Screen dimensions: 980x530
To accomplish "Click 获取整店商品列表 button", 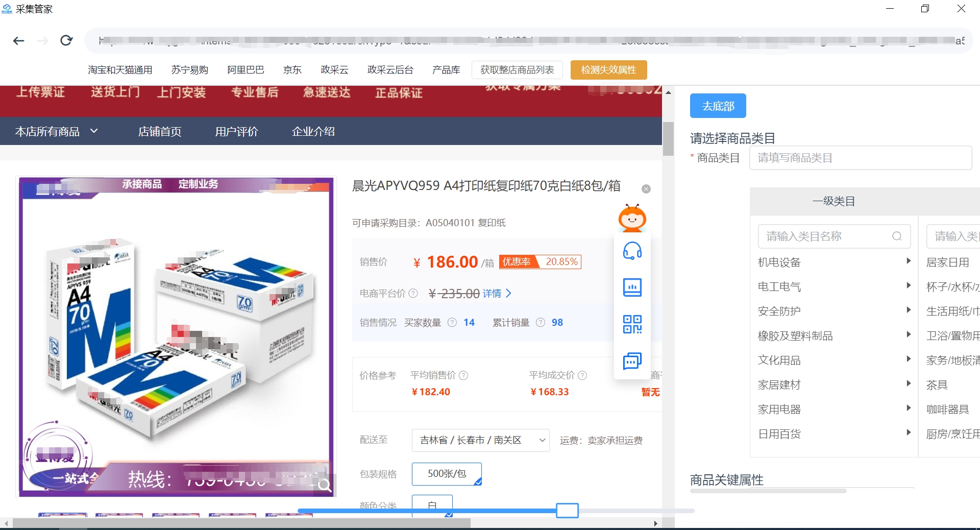I will (517, 70).
